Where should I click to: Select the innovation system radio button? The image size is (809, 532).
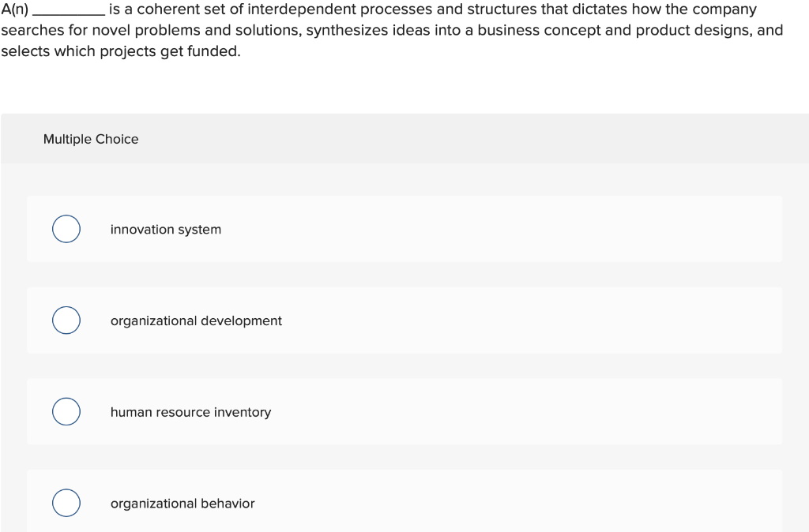coord(66,229)
